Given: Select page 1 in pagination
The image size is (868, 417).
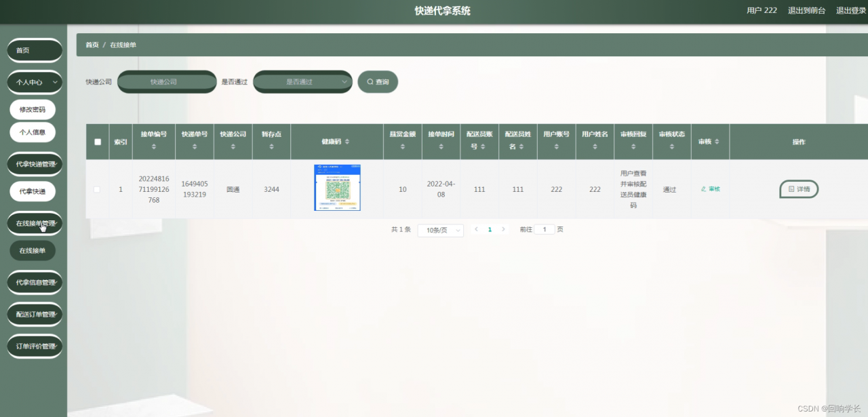Looking at the screenshot, I should [x=490, y=230].
